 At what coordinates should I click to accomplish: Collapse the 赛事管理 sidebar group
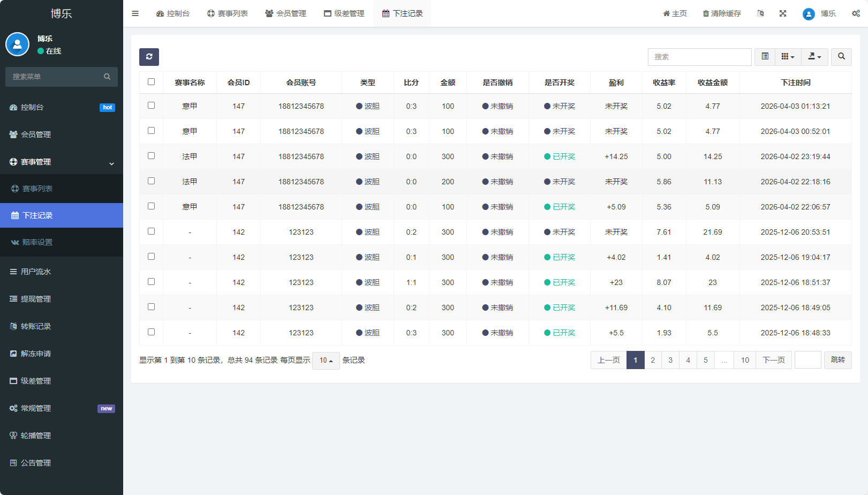point(62,162)
